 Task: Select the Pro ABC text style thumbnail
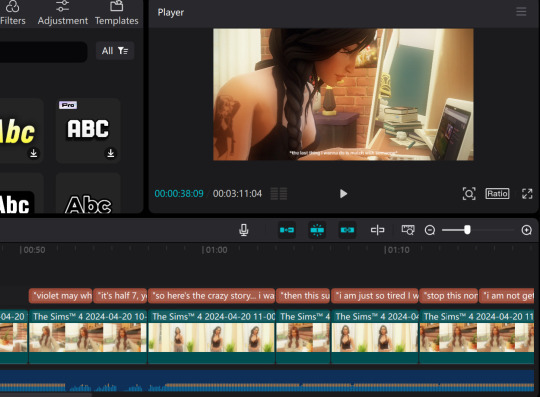tap(88, 130)
